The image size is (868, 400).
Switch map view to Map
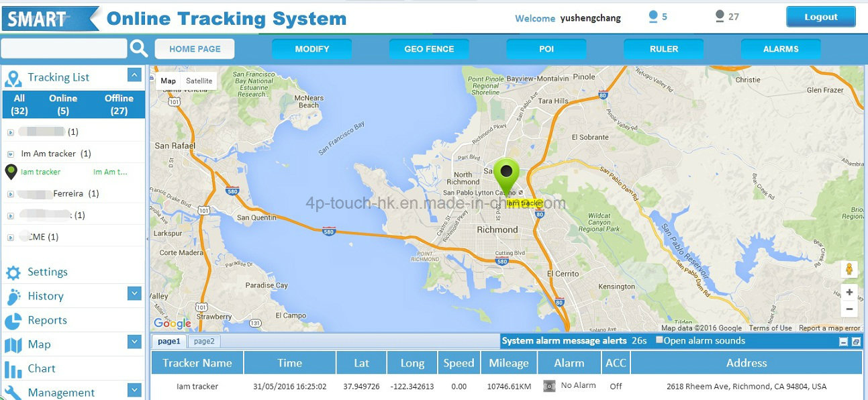(168, 81)
